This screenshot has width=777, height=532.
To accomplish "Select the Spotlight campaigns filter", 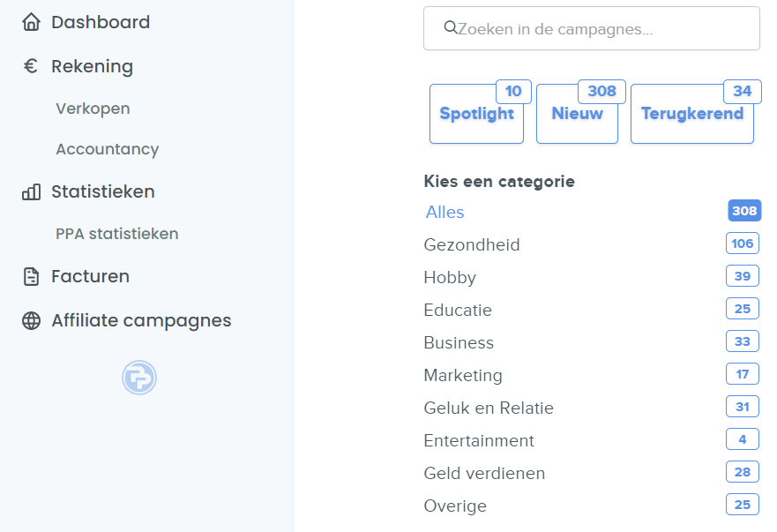I will click(476, 114).
